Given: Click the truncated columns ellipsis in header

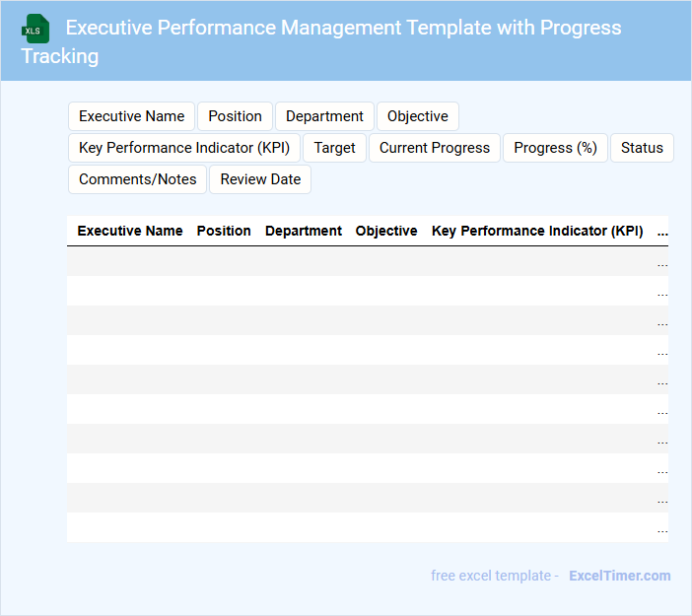Looking at the screenshot, I should pos(662,231).
